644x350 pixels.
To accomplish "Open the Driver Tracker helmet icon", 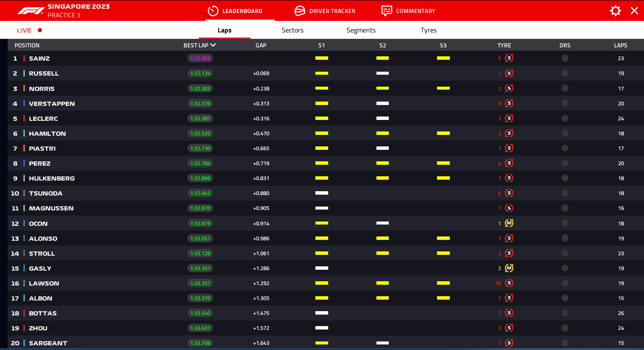I will coord(300,11).
